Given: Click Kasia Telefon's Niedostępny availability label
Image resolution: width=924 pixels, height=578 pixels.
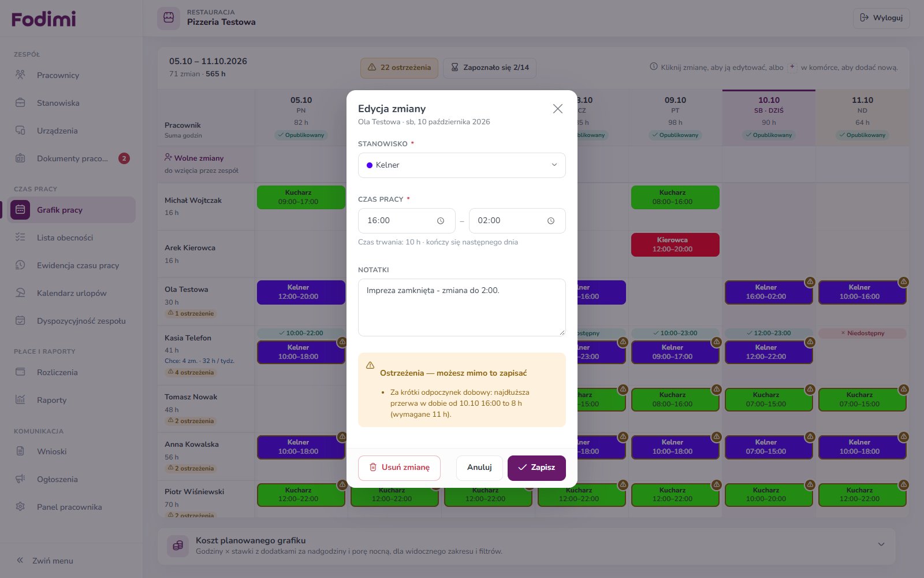Looking at the screenshot, I should tap(862, 334).
